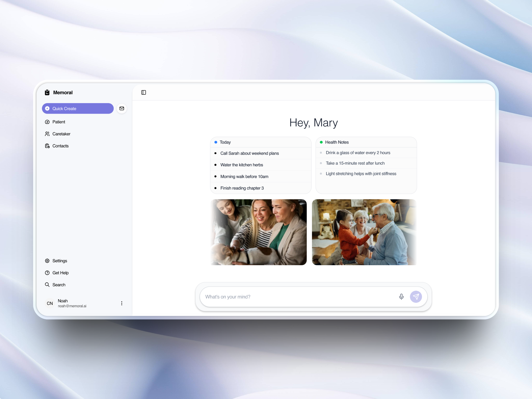Open the grandparents with child photo
Screen dimensions: 532x399
pyautogui.click(x=364, y=232)
